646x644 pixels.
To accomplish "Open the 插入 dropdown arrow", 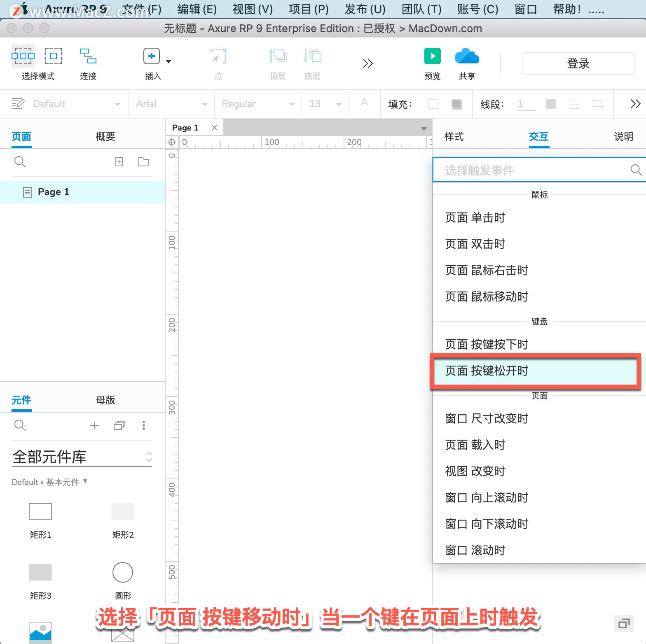I will (168, 61).
